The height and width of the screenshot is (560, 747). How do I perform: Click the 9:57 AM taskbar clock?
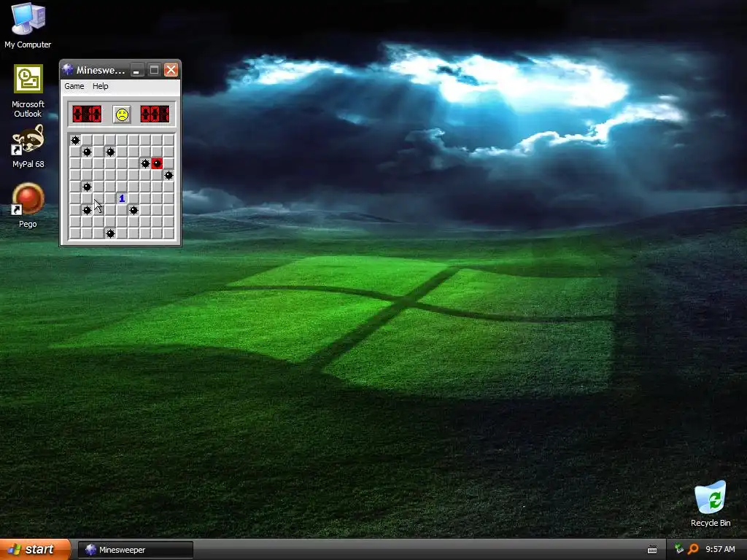click(720, 550)
